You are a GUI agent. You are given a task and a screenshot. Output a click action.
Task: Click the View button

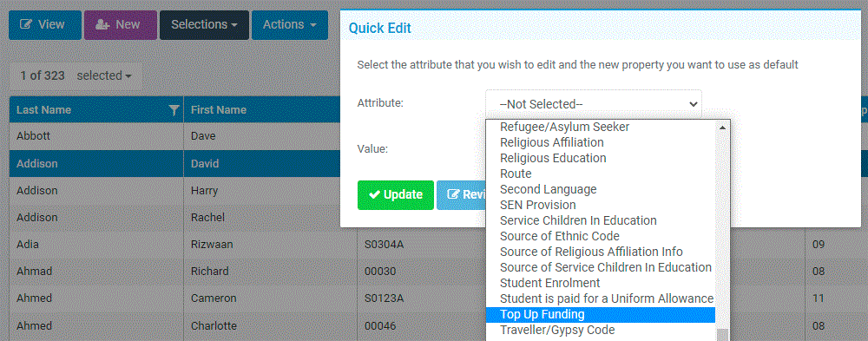45,25
